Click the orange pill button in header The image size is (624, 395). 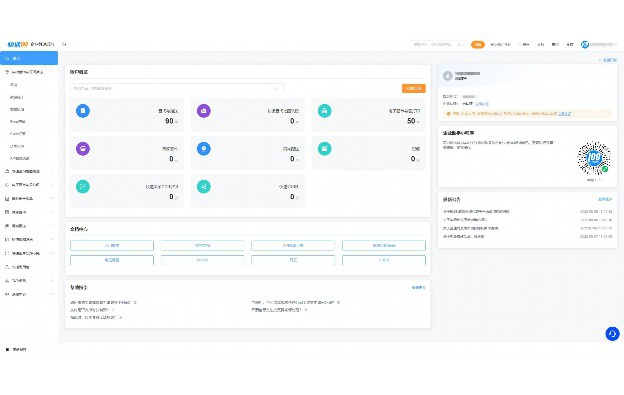click(x=478, y=44)
